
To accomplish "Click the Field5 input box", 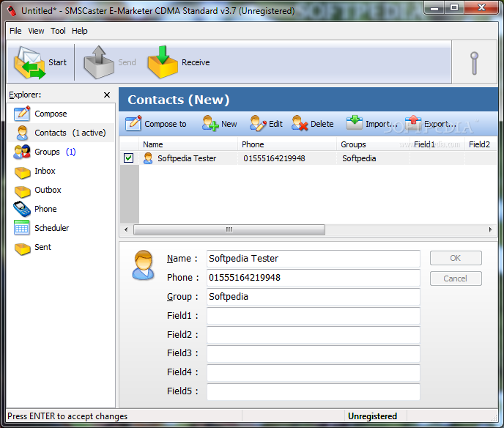I will point(314,391).
